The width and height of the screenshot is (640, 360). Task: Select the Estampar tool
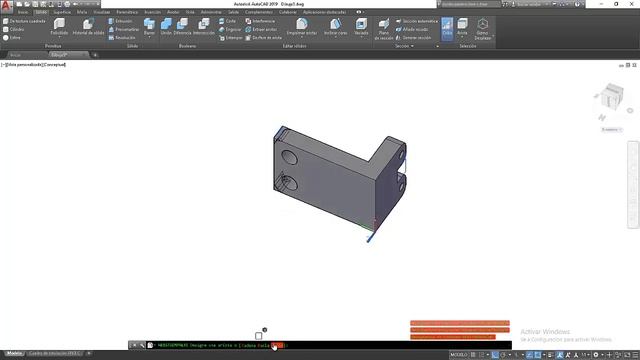(x=231, y=38)
